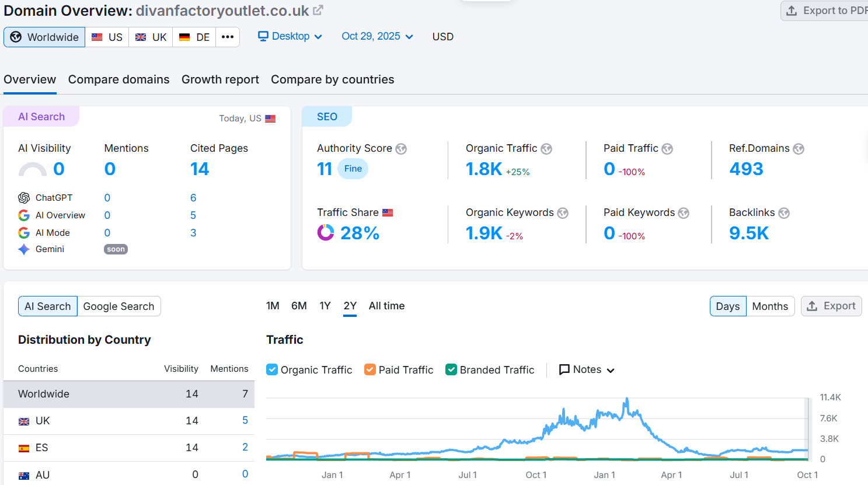Click the Gemini sparkle icon
The height and width of the screenshot is (485, 868).
click(x=24, y=249)
